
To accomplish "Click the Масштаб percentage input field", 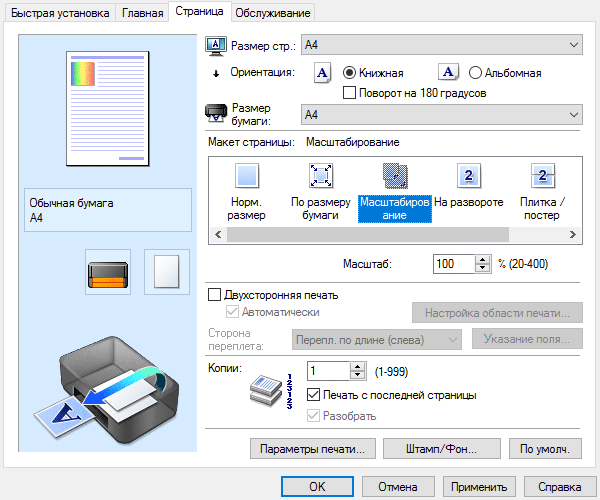I will pyautogui.click(x=454, y=264).
